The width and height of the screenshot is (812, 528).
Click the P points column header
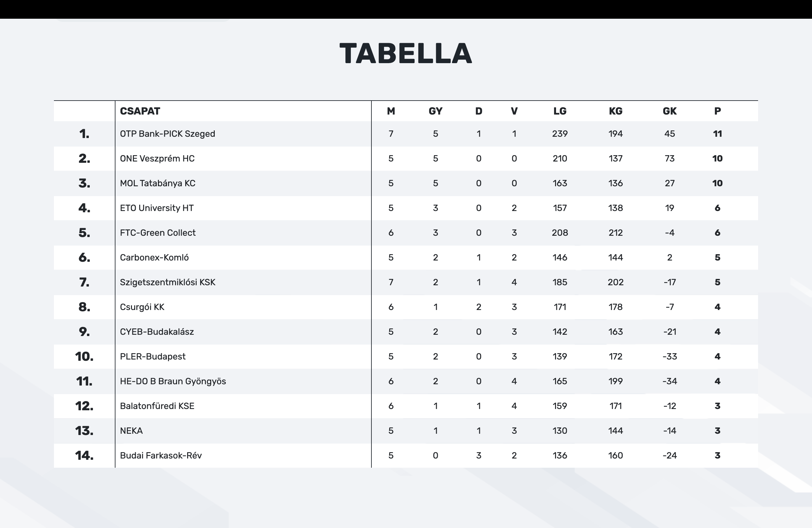[717, 111]
